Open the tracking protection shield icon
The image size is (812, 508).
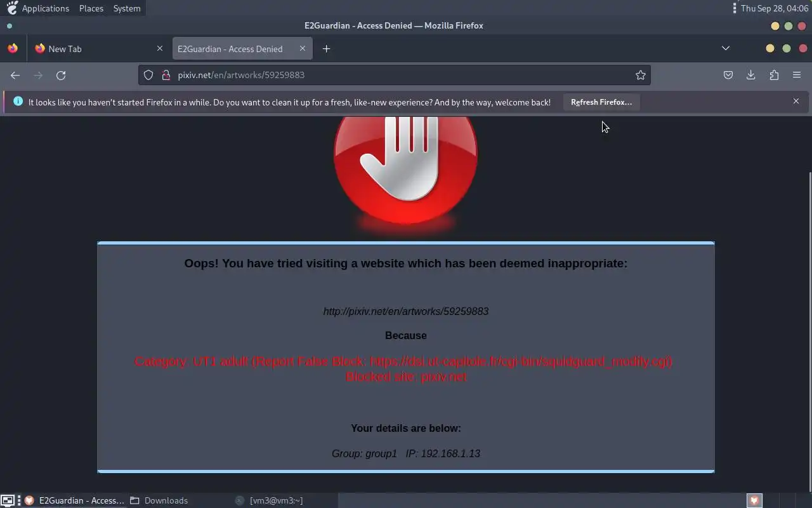point(148,75)
